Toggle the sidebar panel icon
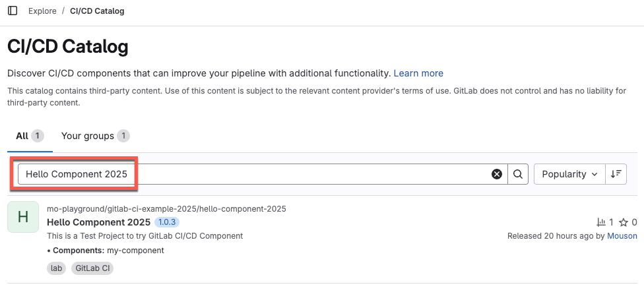 [13, 11]
